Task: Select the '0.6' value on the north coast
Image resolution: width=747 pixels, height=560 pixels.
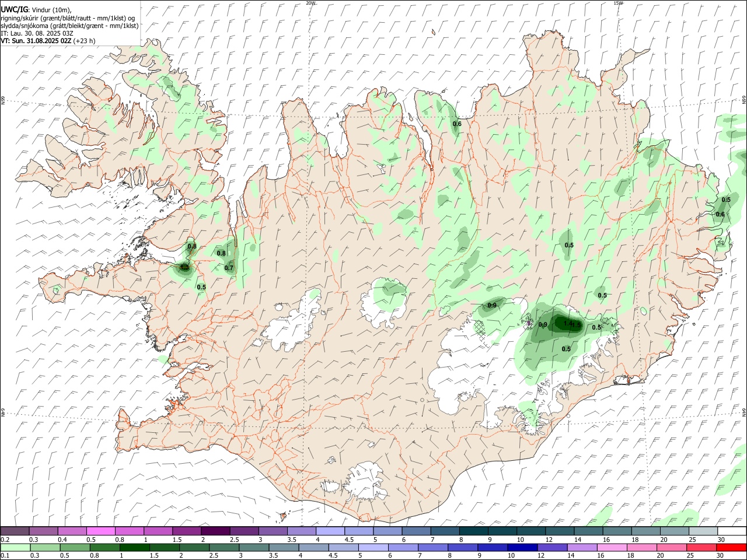Action: (458, 124)
